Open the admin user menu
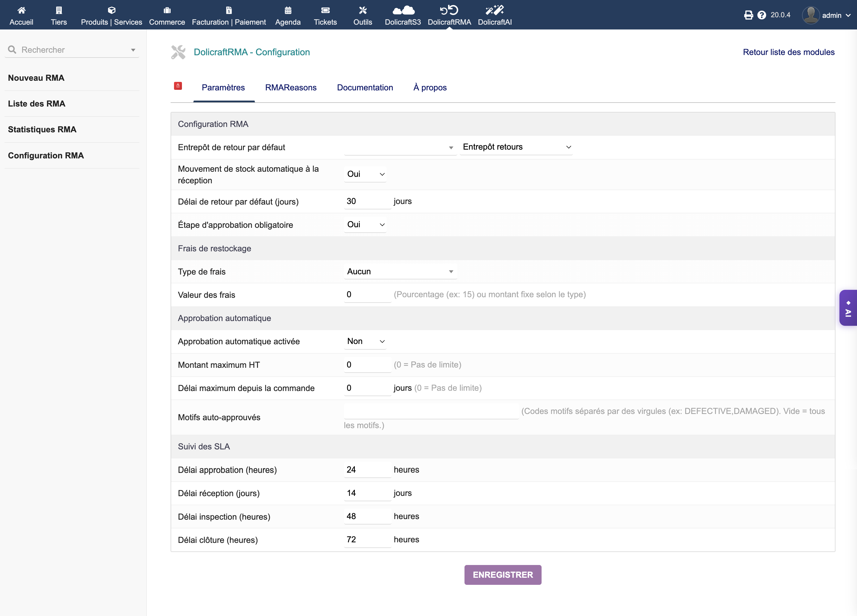The image size is (857, 616). [x=827, y=15]
